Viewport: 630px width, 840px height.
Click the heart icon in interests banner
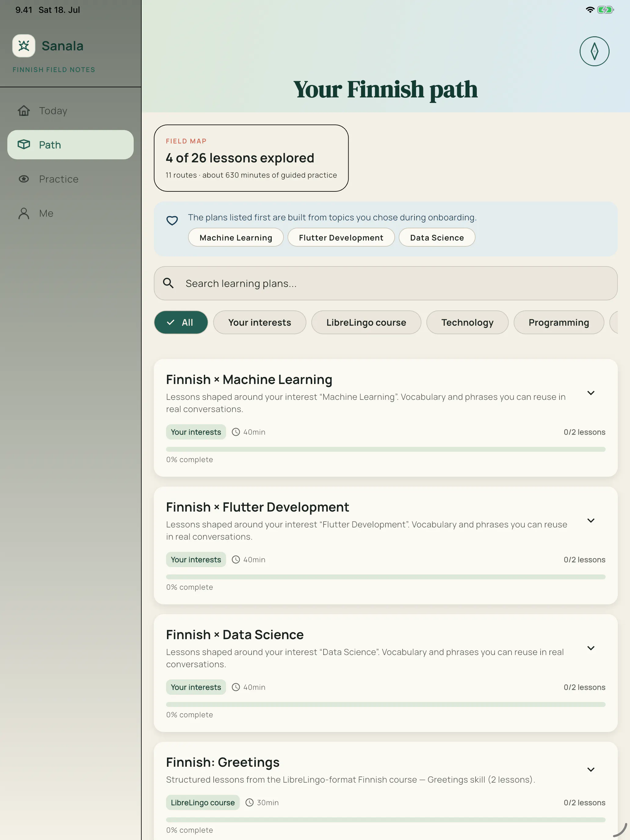(x=172, y=220)
